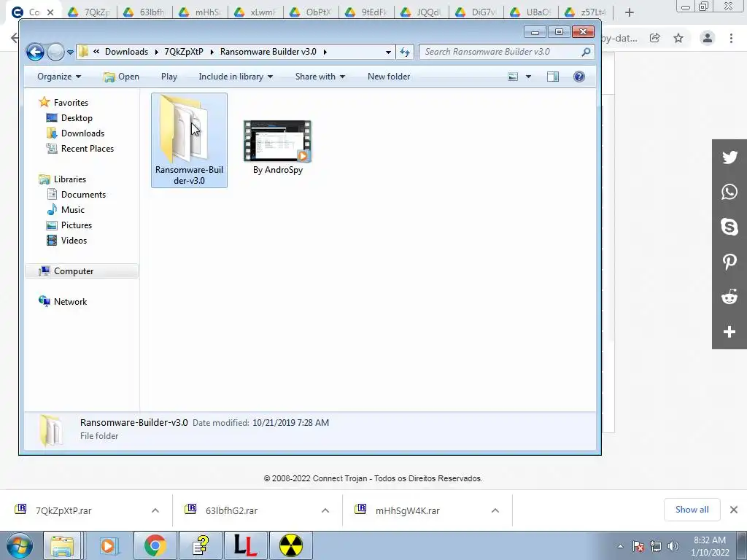Share the page via Twitter icon
This screenshot has width=747, height=560.
729,157
